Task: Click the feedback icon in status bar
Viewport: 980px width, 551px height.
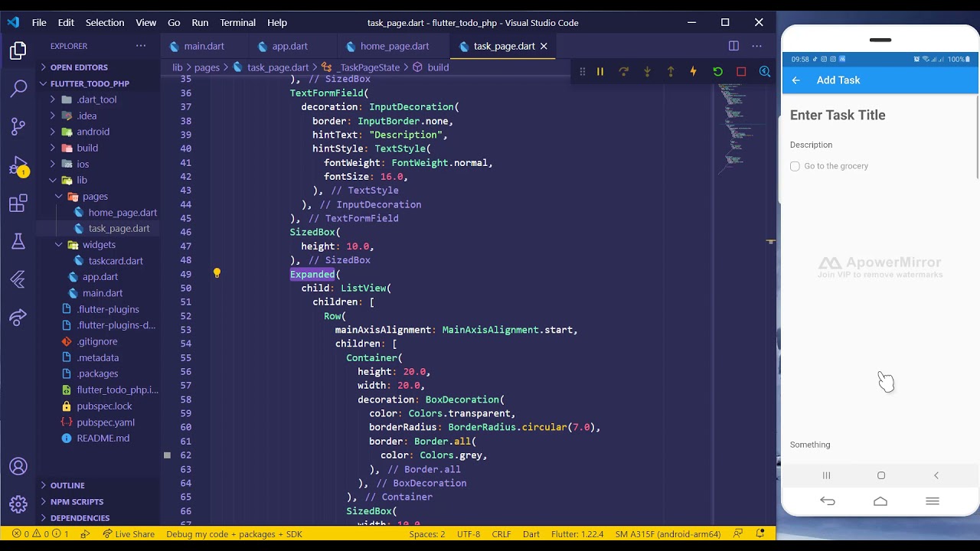Action: pos(738,533)
